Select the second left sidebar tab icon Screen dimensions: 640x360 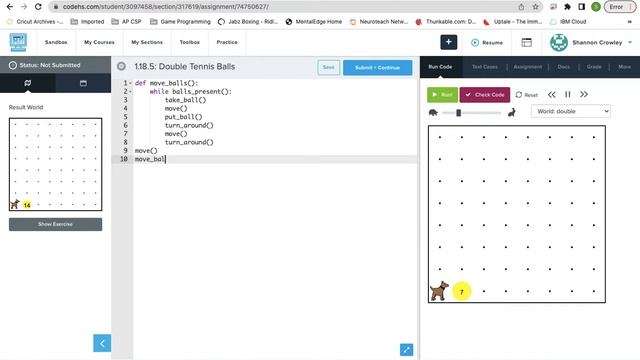tap(83, 83)
